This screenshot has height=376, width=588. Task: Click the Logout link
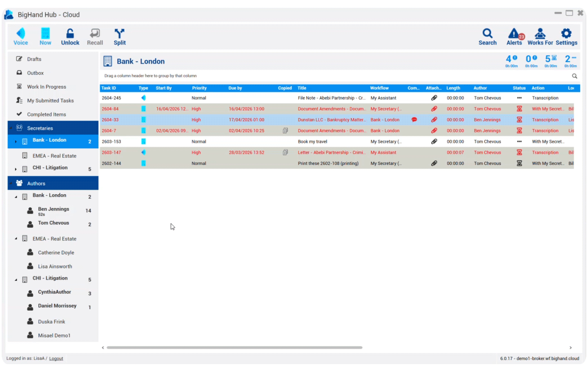56,358
